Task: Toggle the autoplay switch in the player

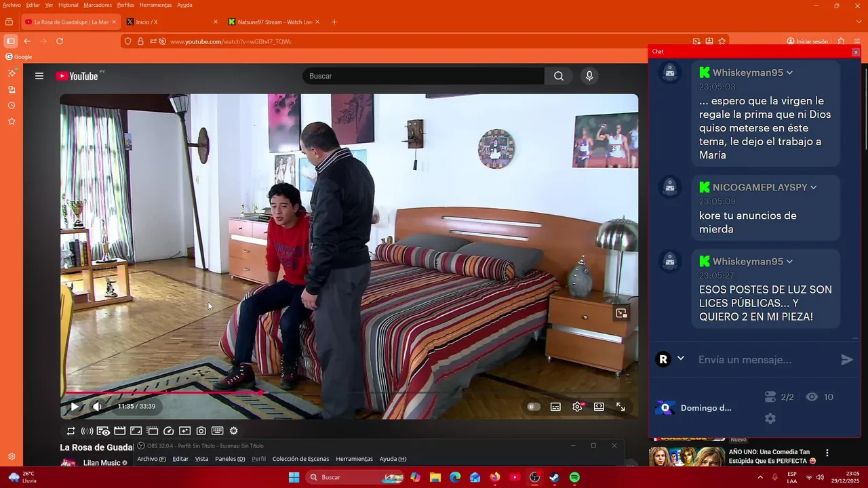Action: point(534,407)
